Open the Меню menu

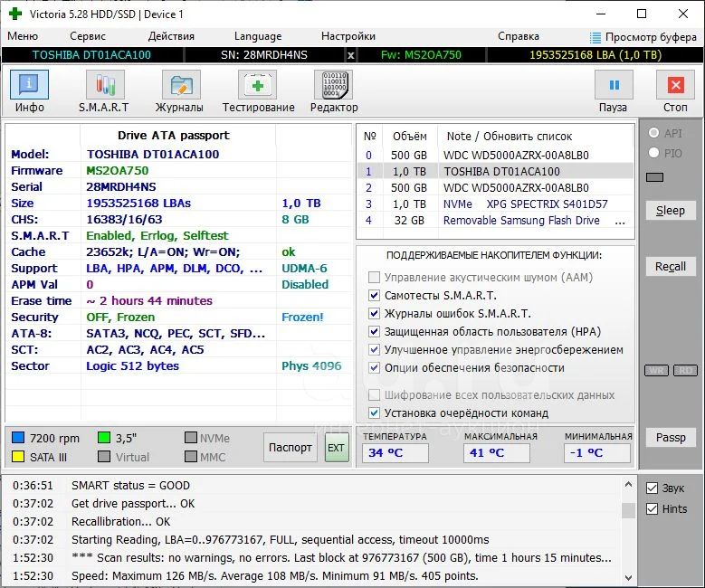point(23,36)
